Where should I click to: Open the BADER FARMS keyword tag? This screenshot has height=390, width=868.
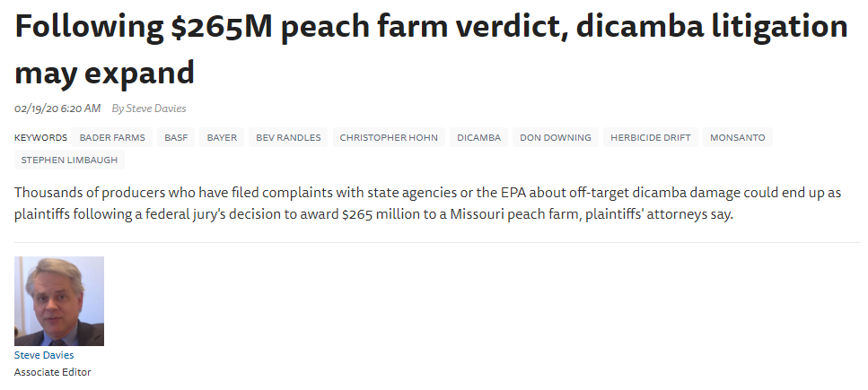(111, 138)
